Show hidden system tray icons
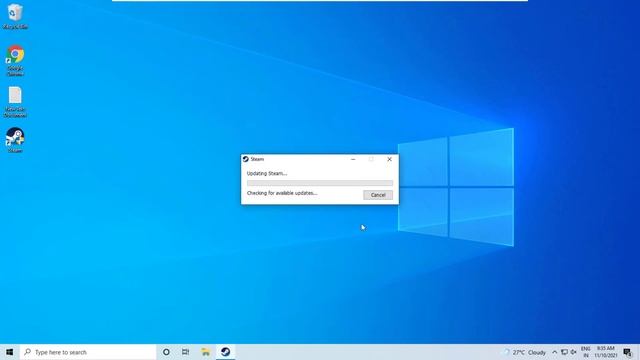Viewport: 640px width, 360px height. coord(555,352)
